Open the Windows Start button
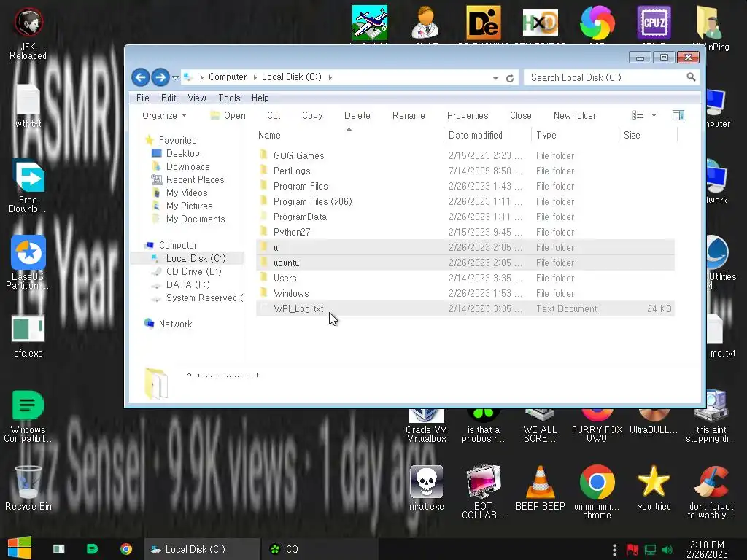The width and height of the screenshot is (747, 560). pyautogui.click(x=20, y=548)
